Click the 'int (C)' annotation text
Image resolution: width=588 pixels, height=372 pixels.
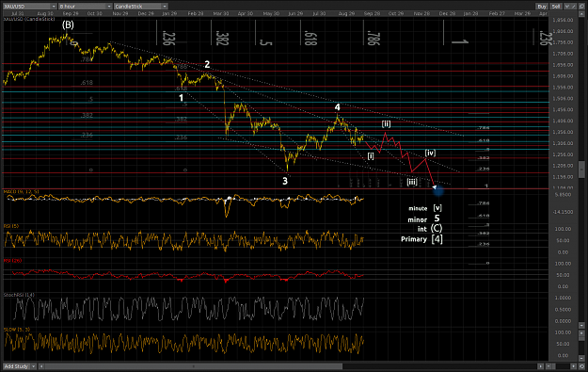click(x=430, y=229)
